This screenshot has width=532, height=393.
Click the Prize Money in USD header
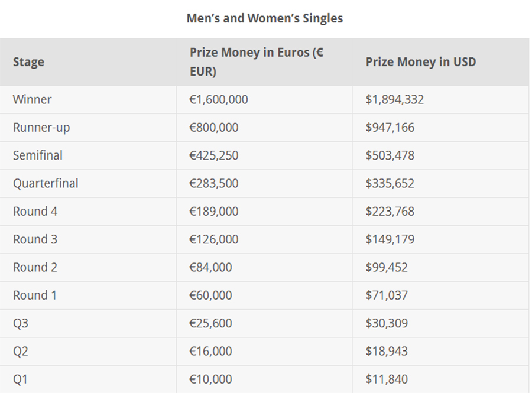coord(421,61)
